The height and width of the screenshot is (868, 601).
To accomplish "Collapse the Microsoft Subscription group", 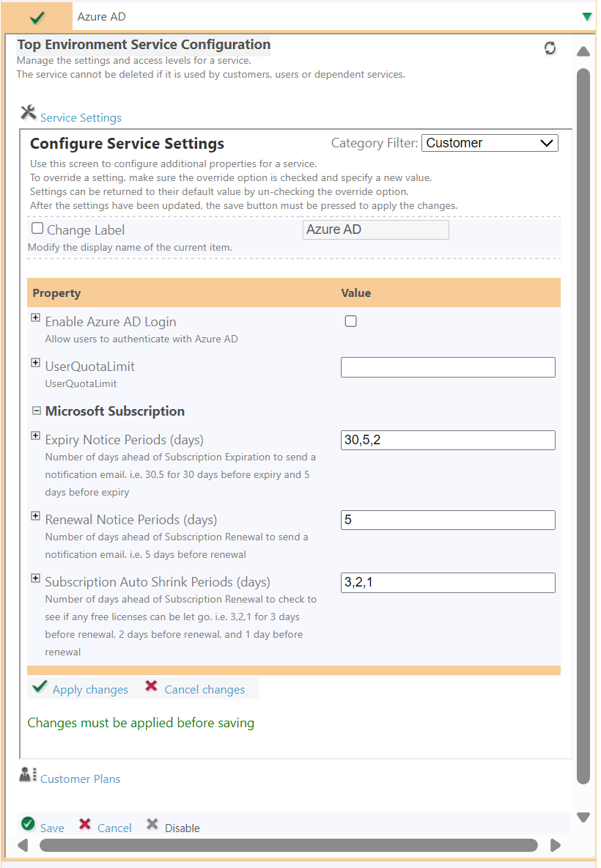I will click(37, 411).
